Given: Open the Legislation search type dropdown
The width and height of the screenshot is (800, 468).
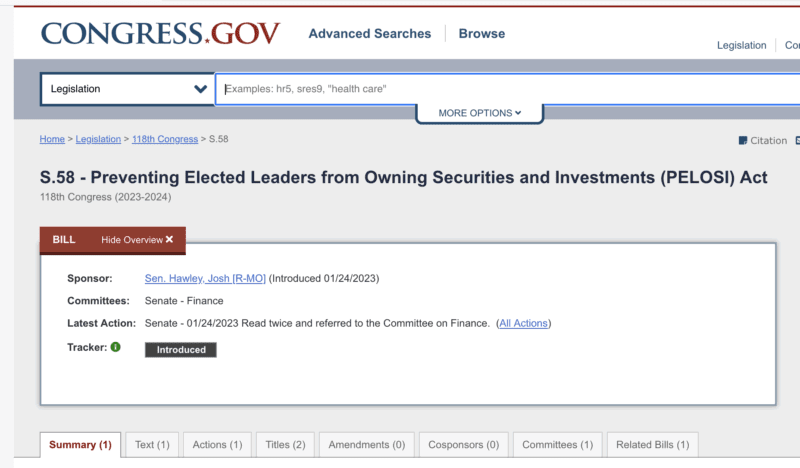Looking at the screenshot, I should pos(128,89).
